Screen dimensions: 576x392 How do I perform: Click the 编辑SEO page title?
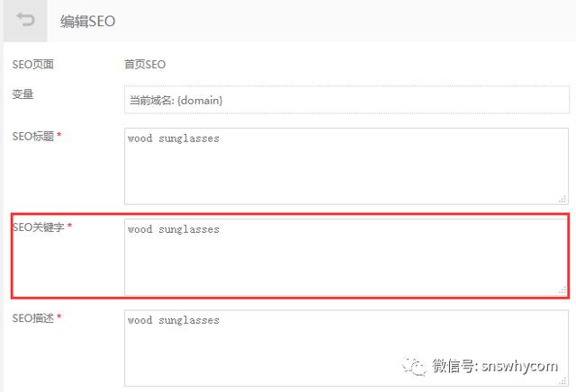(x=88, y=22)
